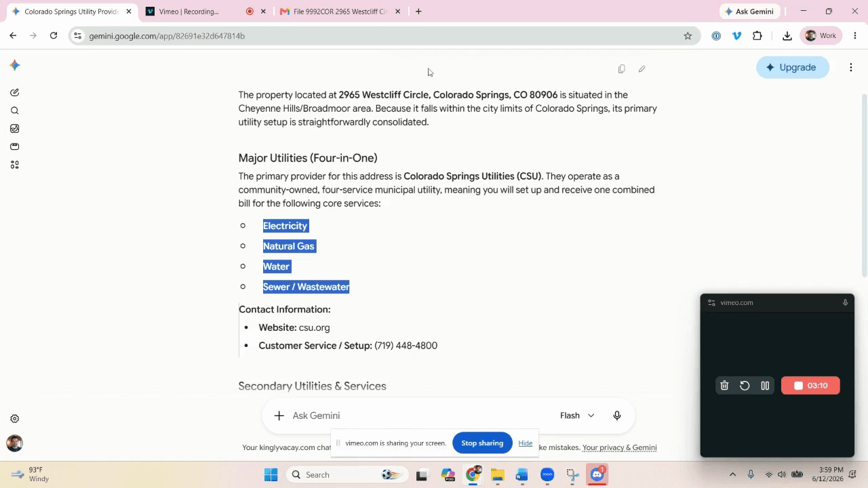This screenshot has height=488, width=868.
Task: Open the Extensions puzzle icon
Action: pyautogui.click(x=757, y=36)
